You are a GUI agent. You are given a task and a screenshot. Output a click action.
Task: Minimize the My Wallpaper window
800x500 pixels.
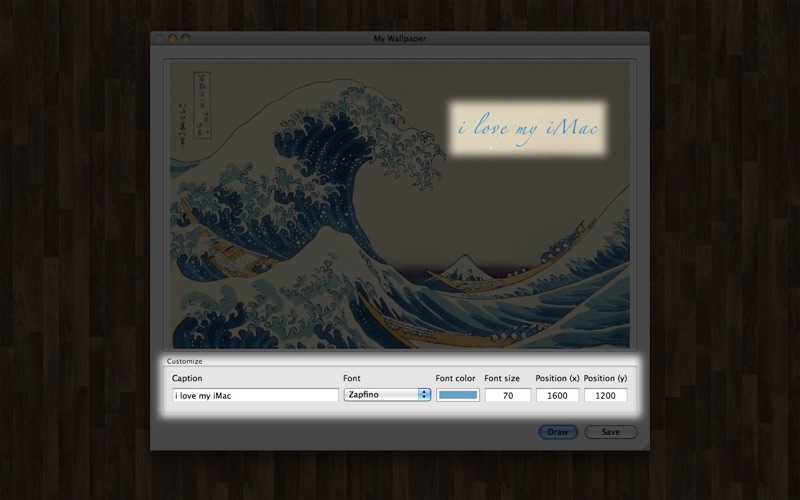pos(172,38)
